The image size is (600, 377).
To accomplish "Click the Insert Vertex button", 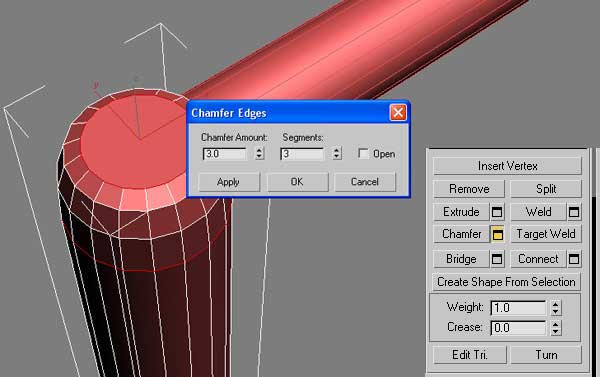I will coord(507,166).
